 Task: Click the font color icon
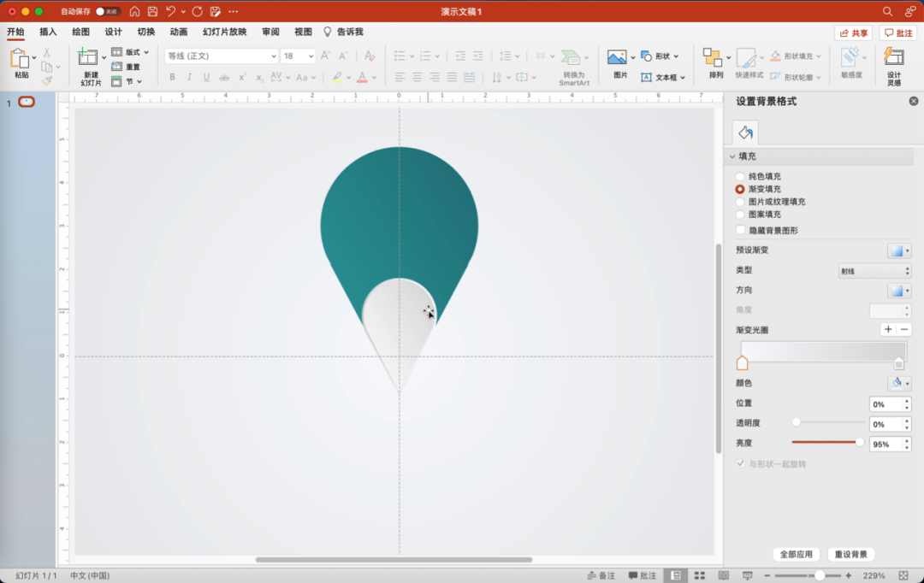click(x=363, y=77)
